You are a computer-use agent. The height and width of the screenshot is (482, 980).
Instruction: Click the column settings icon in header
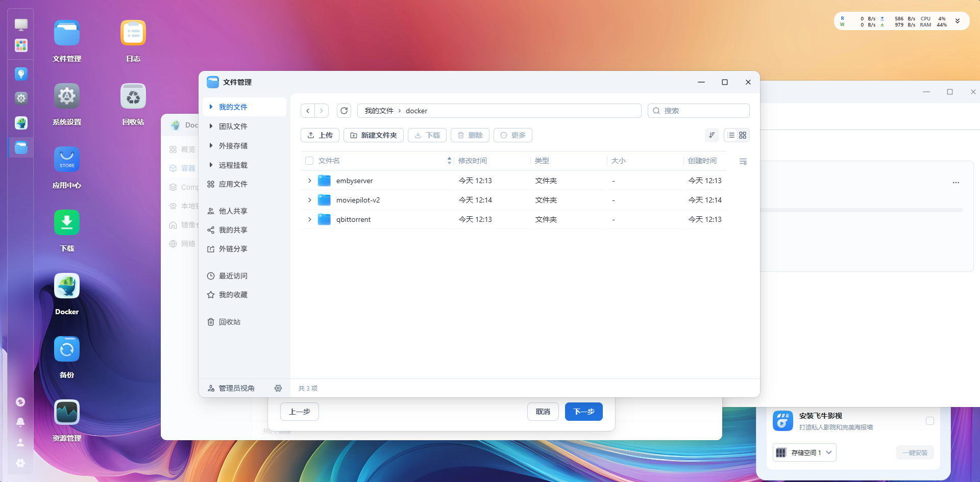(x=743, y=161)
